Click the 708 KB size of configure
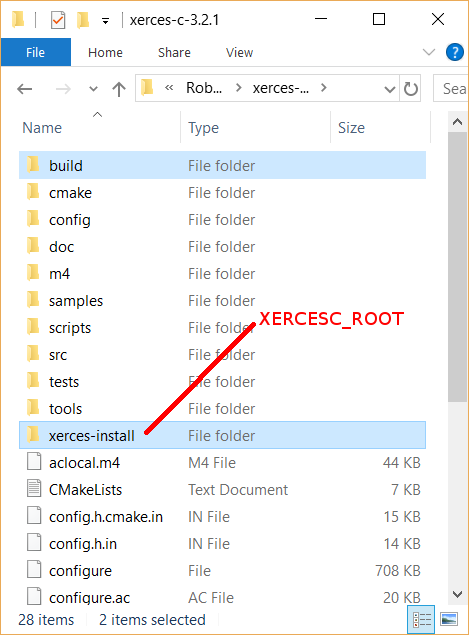 coord(398,570)
